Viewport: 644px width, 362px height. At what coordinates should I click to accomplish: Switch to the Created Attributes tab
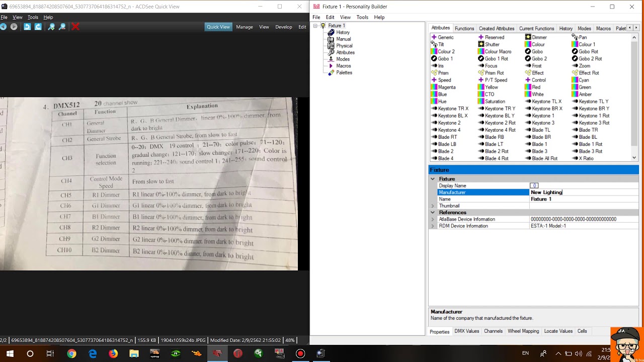497,29
